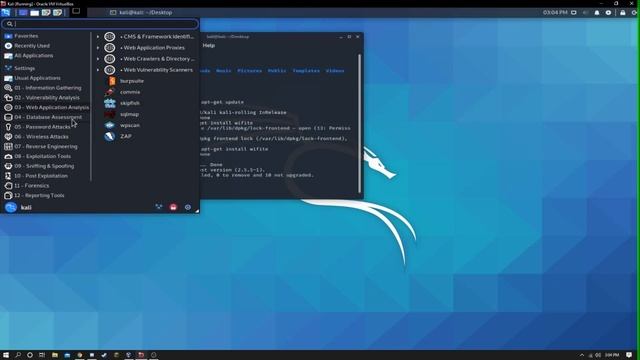
Task: Click 04 - Database Assessment icon
Action: click(8, 117)
